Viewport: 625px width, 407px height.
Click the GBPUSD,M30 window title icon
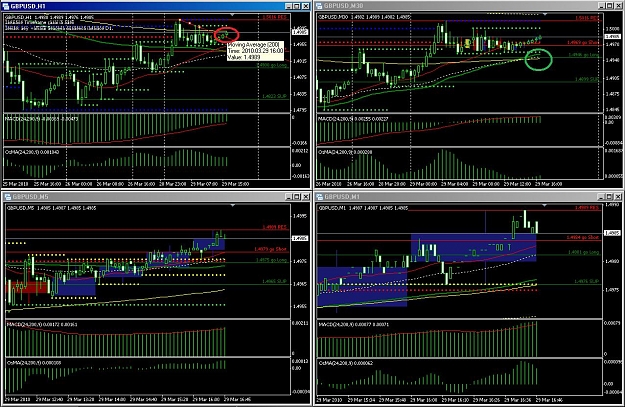coord(319,6)
